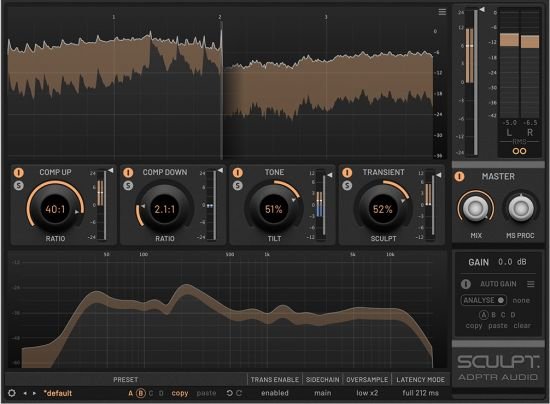Click the RMS link icon
This screenshot has width=550, height=404.
[519, 151]
